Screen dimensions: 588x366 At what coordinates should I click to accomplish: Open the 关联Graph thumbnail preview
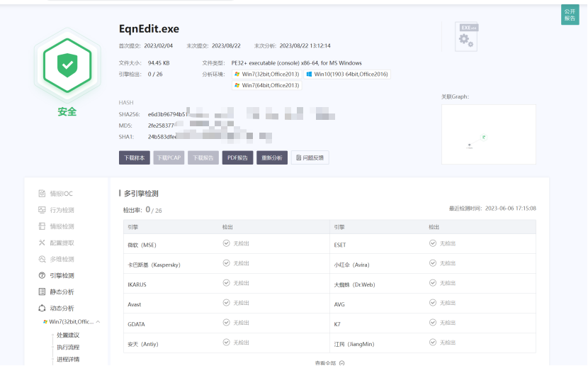point(488,134)
